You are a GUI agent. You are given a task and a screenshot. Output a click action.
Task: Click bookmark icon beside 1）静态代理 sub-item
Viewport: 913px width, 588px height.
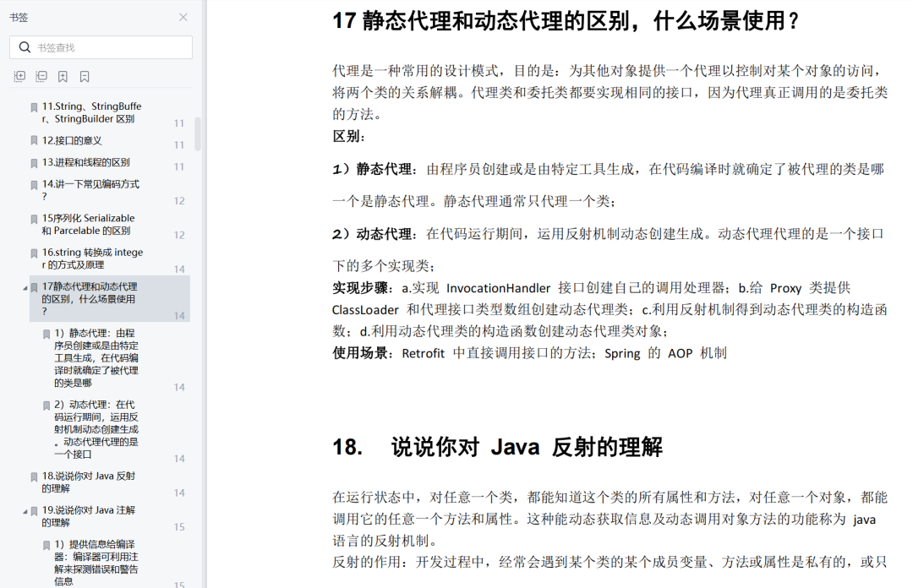click(x=46, y=335)
